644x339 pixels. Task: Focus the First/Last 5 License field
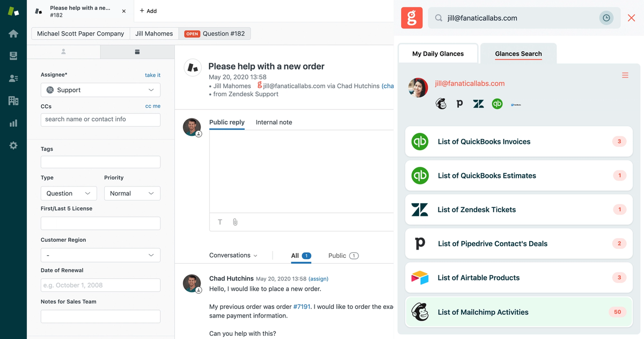[x=100, y=223]
